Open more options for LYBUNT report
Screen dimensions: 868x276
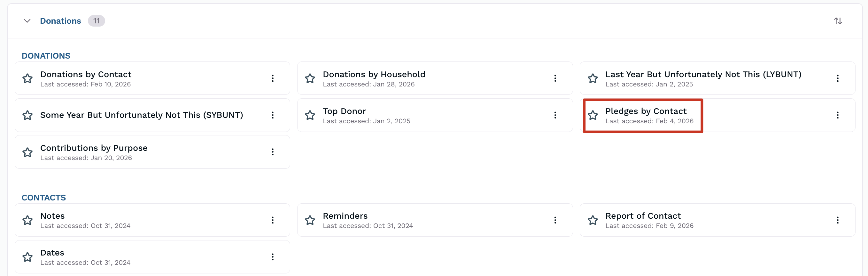(837, 78)
